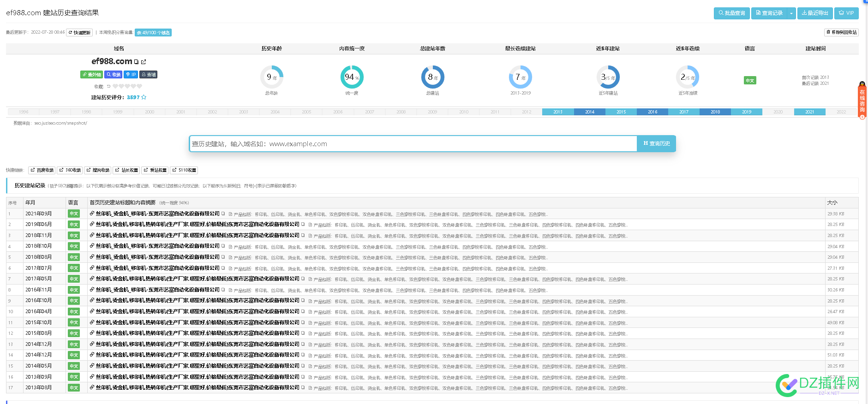Image resolution: width=868 pixels, height=404 pixels.
Task: Click the copy icon after the 2021年09月 title
Action: pos(223,214)
